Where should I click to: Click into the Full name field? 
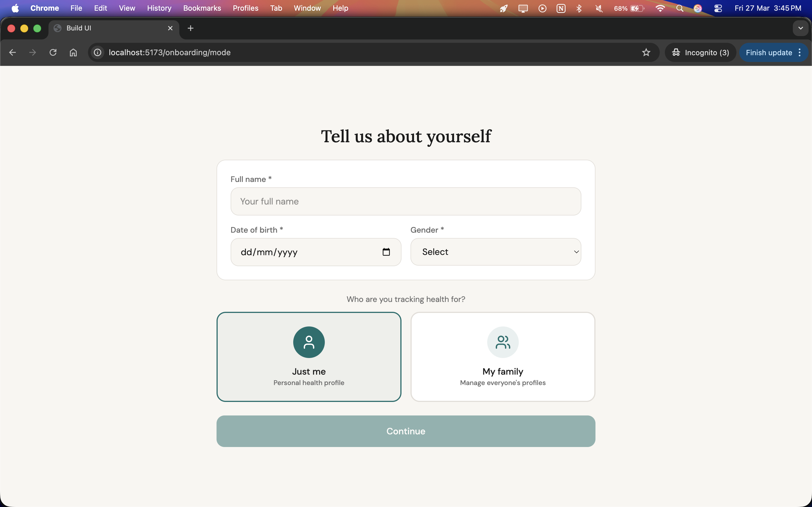tap(406, 201)
